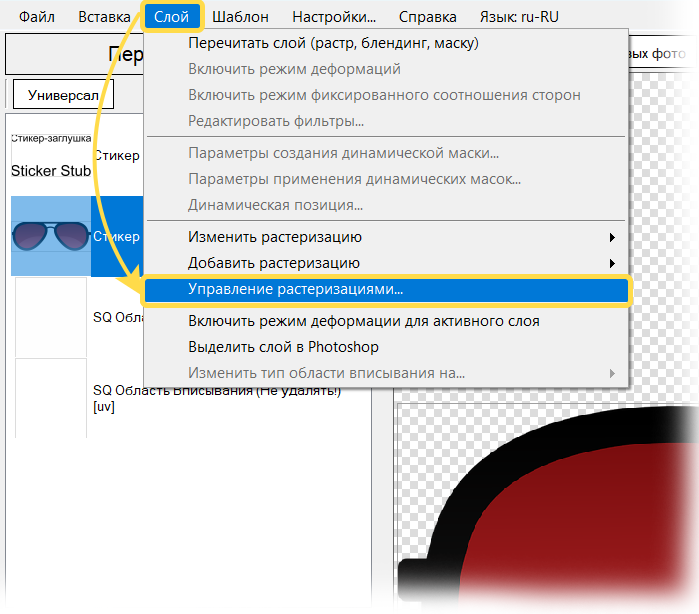This screenshot has width=699, height=614.
Task: Open the Вставка menu
Action: (104, 17)
